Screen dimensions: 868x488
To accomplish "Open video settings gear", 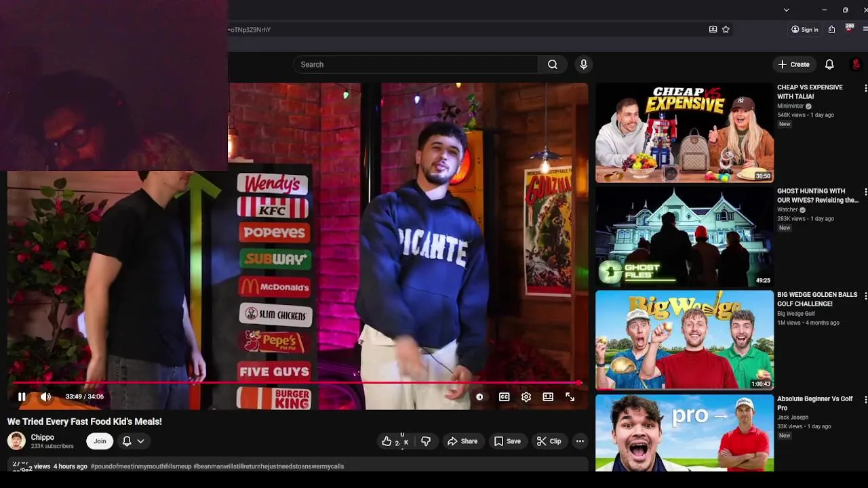I will pos(526,397).
